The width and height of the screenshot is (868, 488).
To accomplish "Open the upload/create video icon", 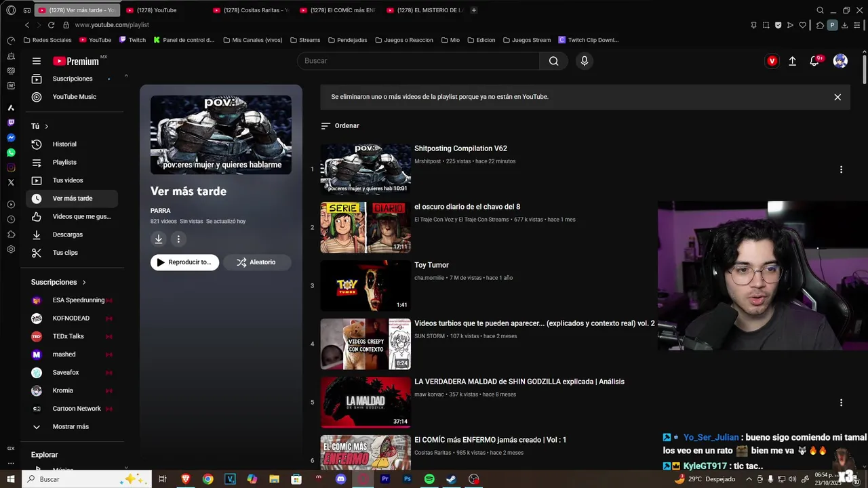I will pyautogui.click(x=792, y=61).
